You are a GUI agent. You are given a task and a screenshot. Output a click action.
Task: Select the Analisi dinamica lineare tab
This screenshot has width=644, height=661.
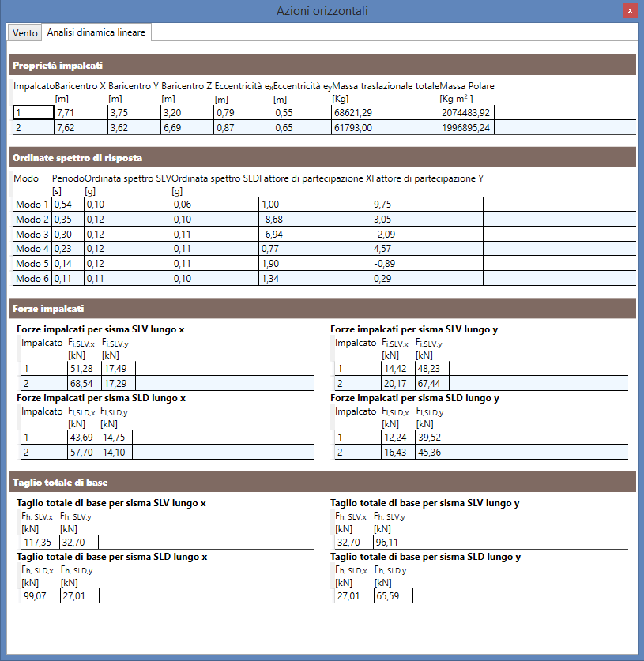[96, 32]
